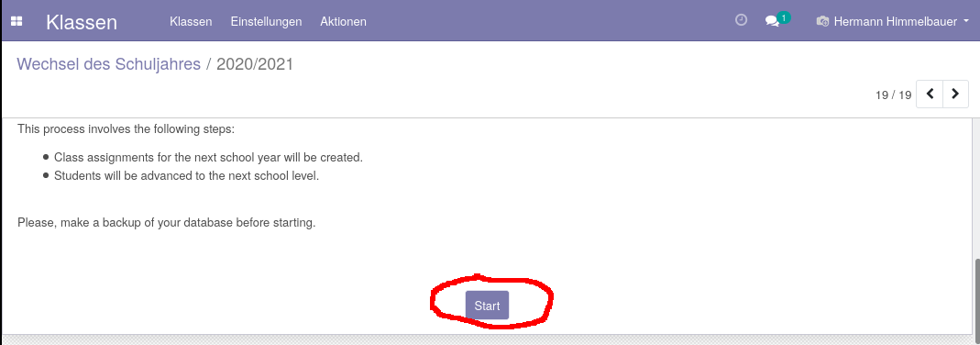Return to Wechsel des Schuljahres breadcrumb

tap(109, 63)
